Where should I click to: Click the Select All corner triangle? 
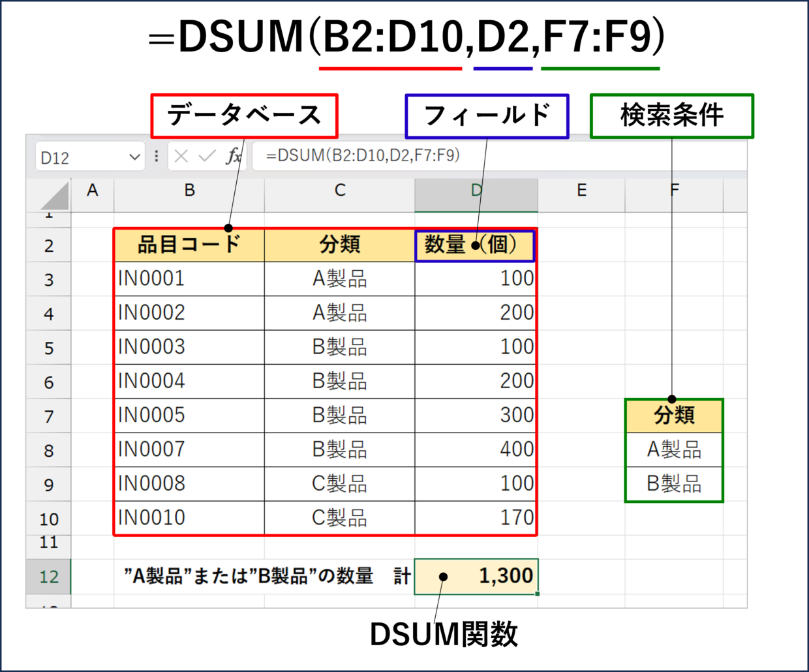[x=54, y=196]
